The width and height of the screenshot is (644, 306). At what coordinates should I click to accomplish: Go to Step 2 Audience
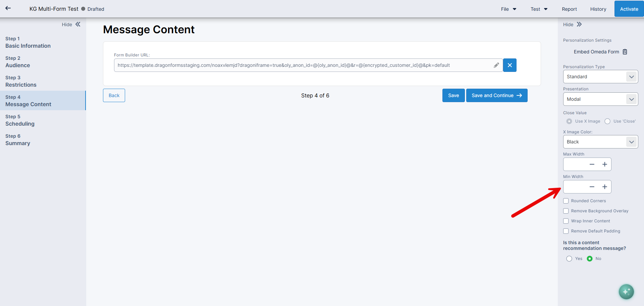pos(43,62)
